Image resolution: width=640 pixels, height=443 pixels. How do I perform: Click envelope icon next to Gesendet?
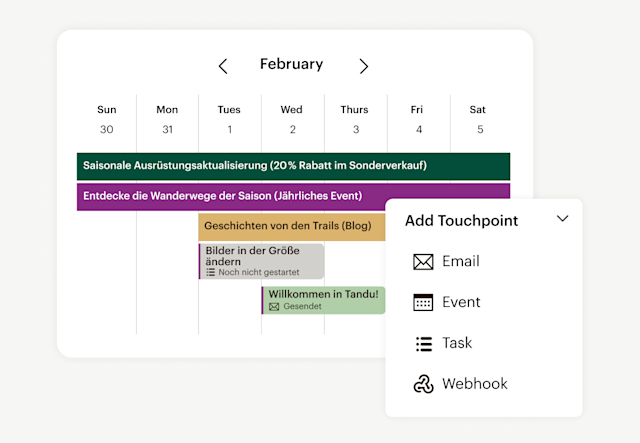click(274, 307)
